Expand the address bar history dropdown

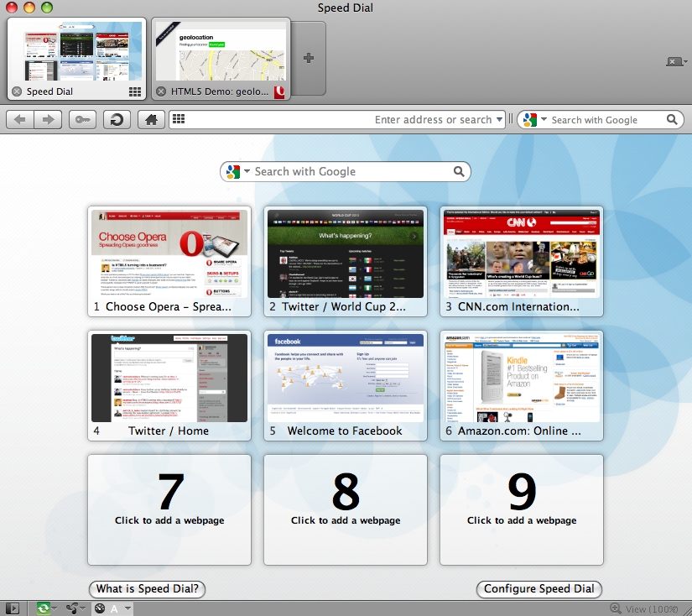[x=500, y=120]
